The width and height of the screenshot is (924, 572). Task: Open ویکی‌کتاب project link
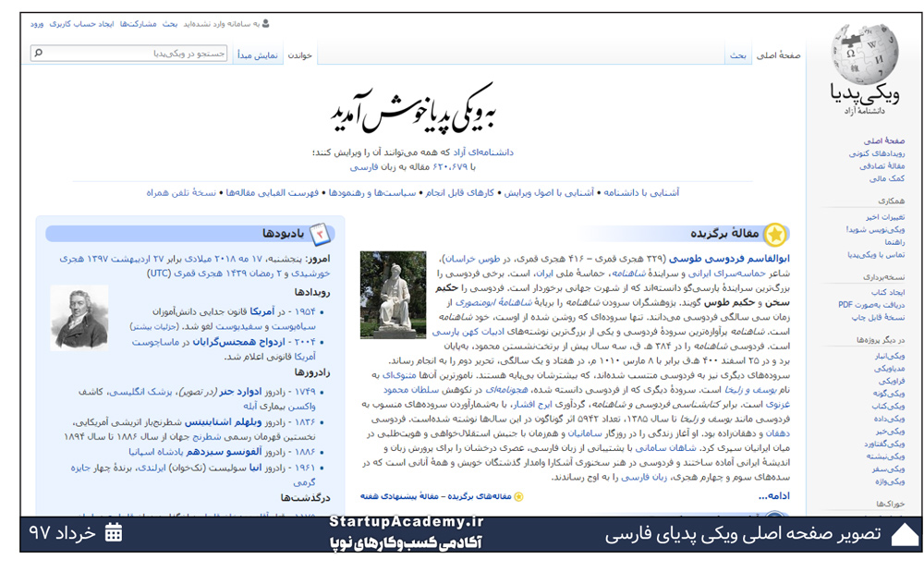tap(888, 407)
